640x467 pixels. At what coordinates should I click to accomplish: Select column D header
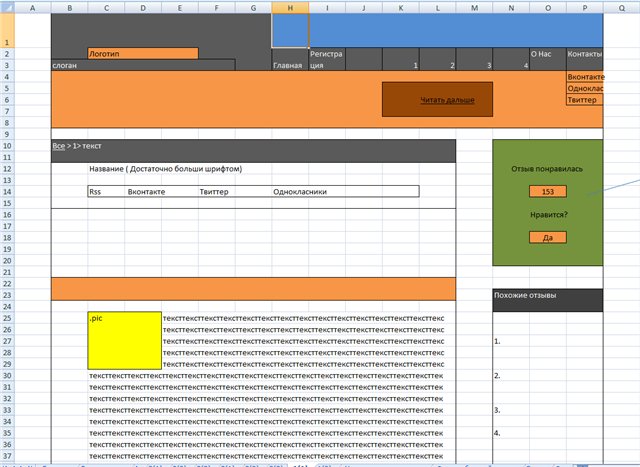click(x=143, y=8)
